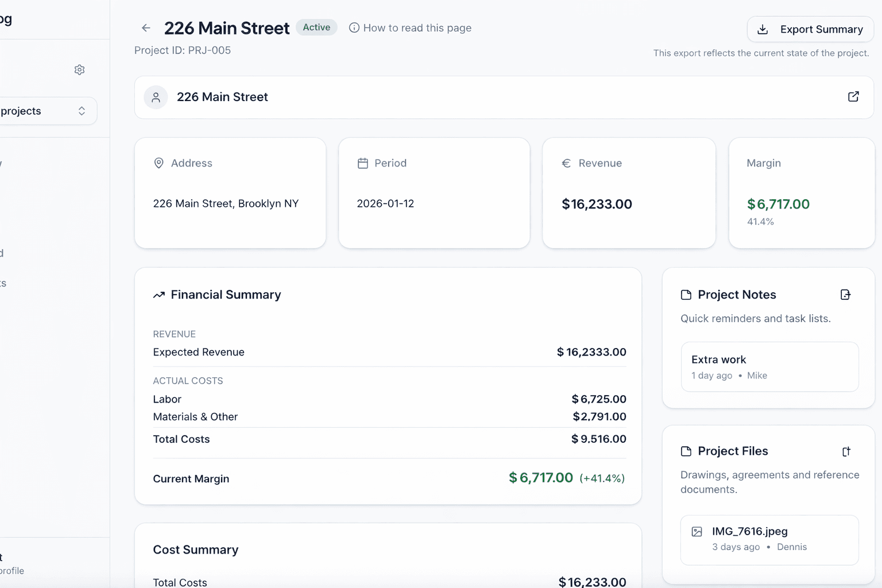Open the IMG_7616.jpeg file entry

click(769, 539)
